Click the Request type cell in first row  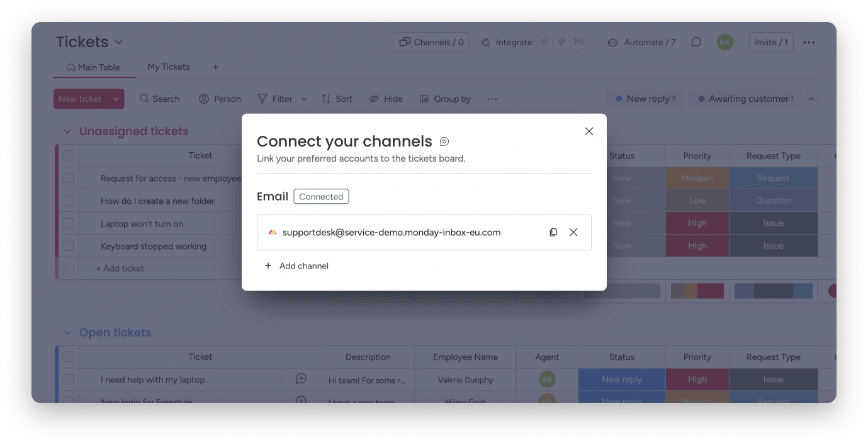[x=774, y=178]
